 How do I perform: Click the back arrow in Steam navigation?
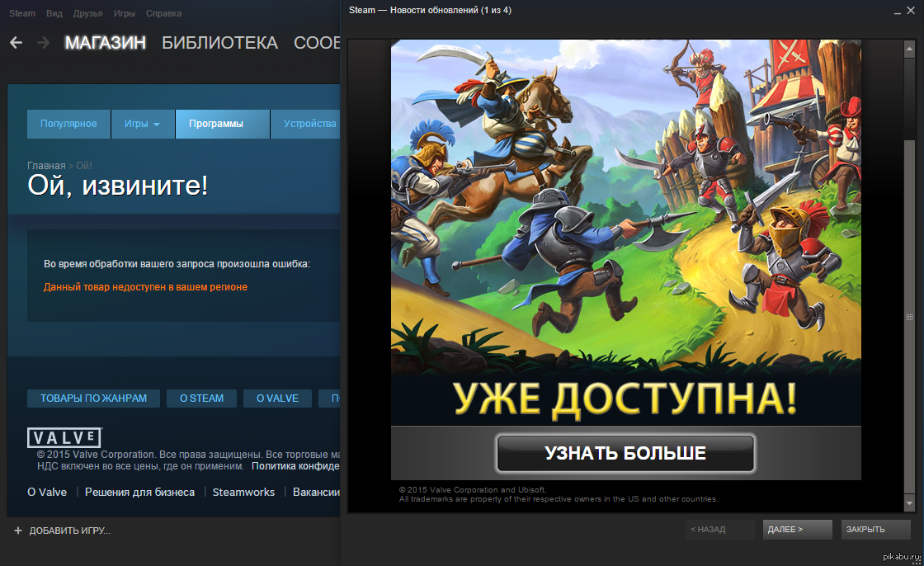(x=16, y=43)
